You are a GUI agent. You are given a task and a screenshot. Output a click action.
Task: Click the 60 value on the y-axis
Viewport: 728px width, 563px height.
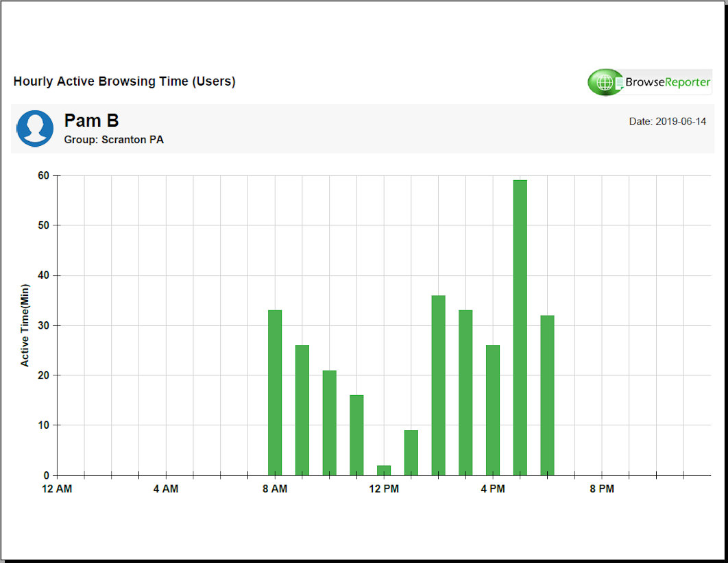[43, 175]
